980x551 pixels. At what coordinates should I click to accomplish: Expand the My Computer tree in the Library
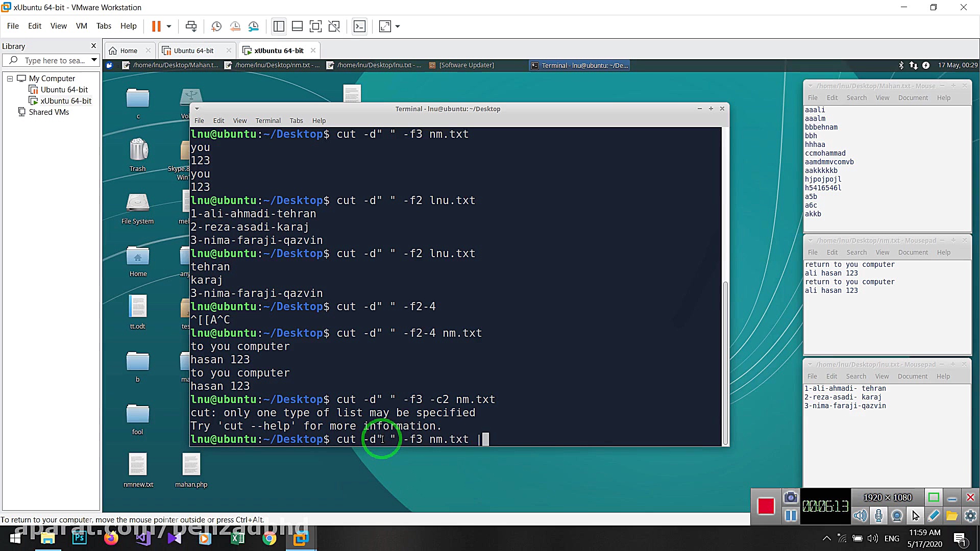coord(9,78)
